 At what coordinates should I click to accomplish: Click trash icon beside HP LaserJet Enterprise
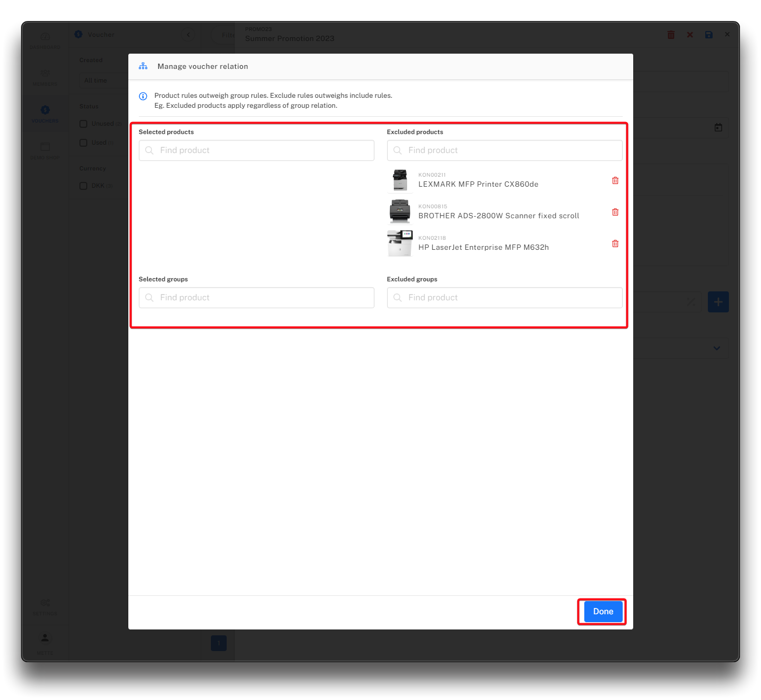615,244
